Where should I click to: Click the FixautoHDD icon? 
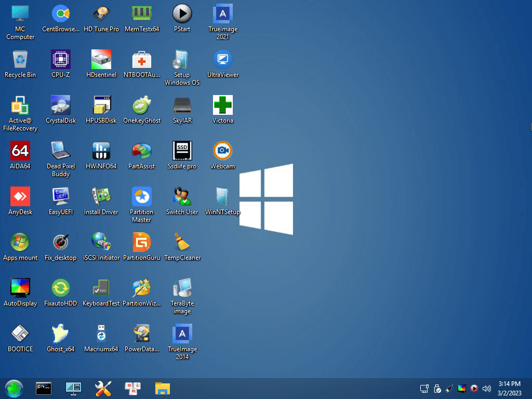[61, 288]
